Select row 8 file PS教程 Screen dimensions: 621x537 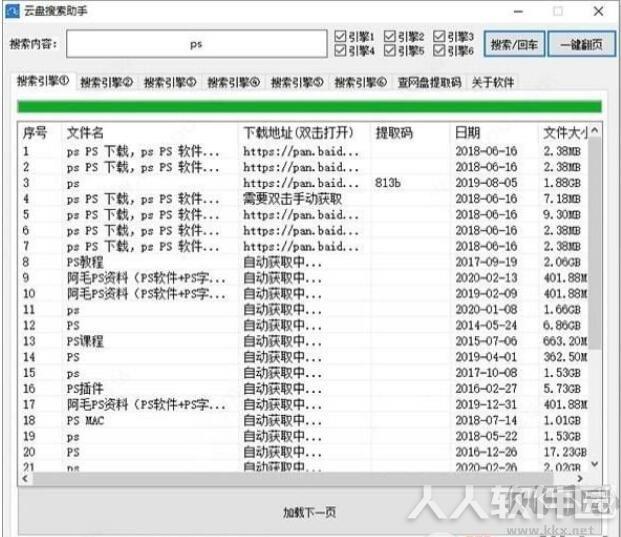tap(85, 262)
